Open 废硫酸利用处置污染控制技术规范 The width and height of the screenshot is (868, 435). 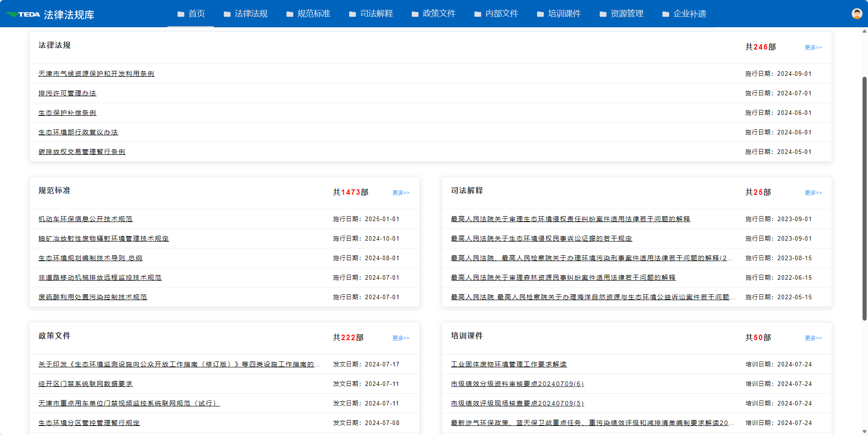point(93,297)
